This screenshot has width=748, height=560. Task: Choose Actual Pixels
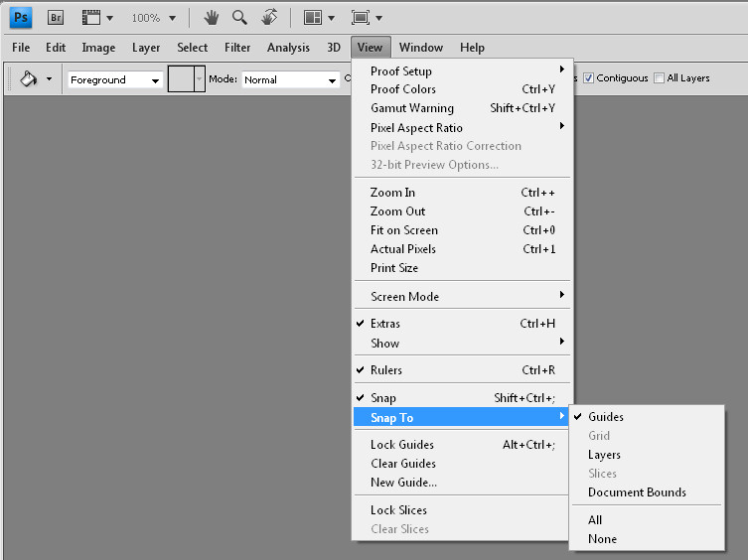(x=462, y=249)
